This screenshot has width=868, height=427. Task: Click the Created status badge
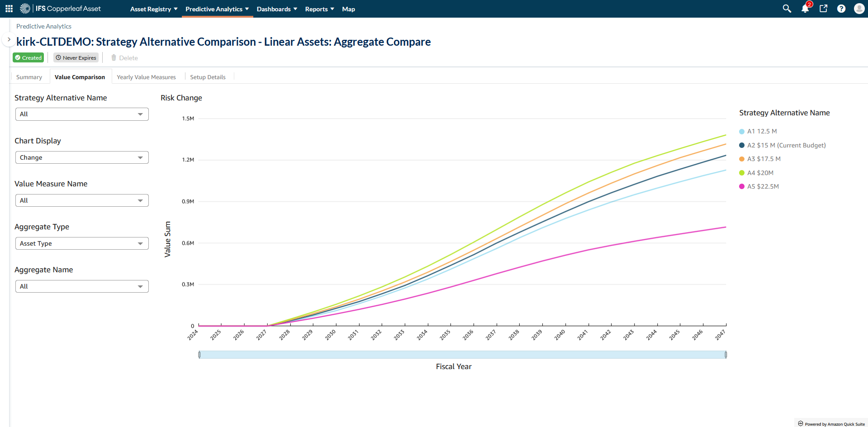[28, 57]
